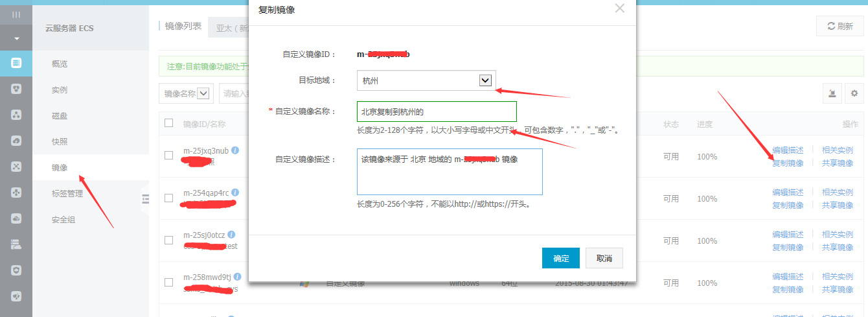Click the info icon beside m-25jxq3nub
The height and width of the screenshot is (317, 868).
pyautogui.click(x=235, y=150)
